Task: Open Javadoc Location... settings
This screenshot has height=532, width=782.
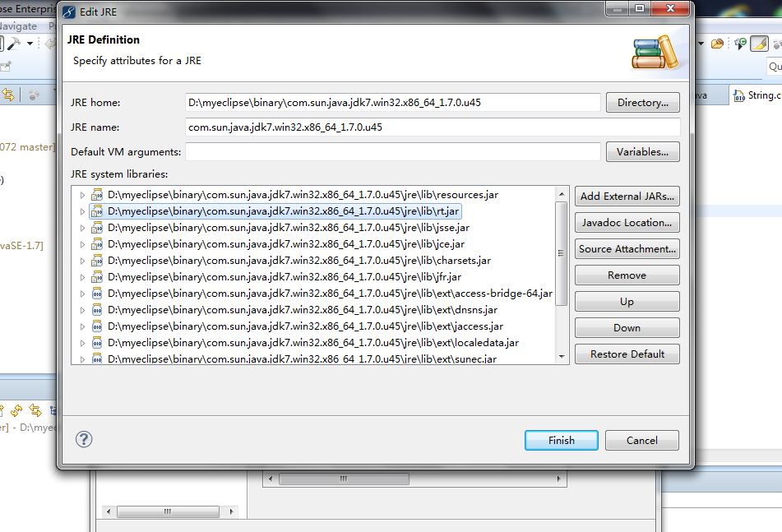Action: click(627, 222)
